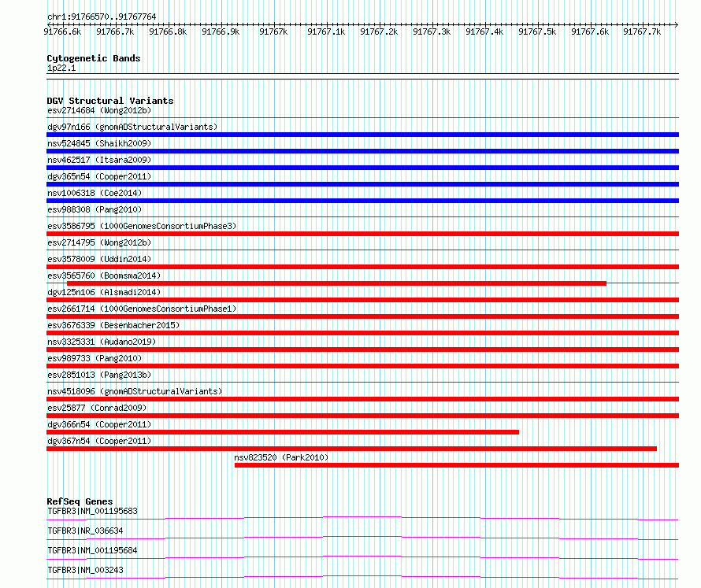This screenshot has height=588, width=701.
Task: Click the red bar under esv25877 (Conrad2009)
Action: (x=362, y=416)
